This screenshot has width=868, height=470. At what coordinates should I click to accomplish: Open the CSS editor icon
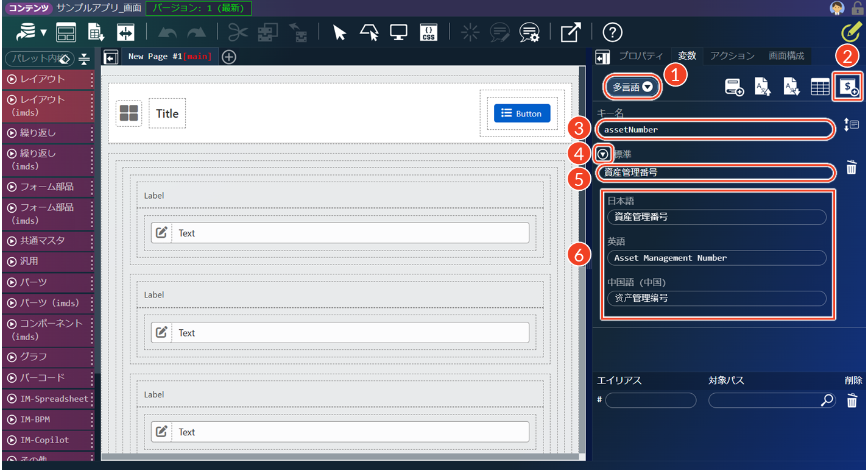click(x=429, y=33)
